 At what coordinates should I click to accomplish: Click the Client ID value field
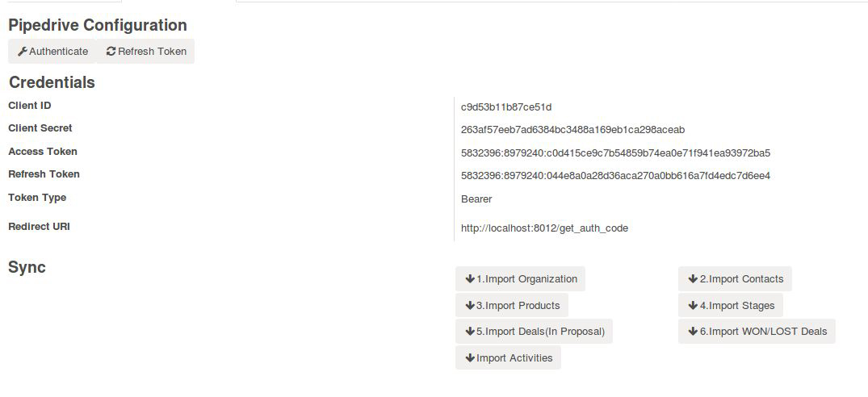(x=506, y=107)
